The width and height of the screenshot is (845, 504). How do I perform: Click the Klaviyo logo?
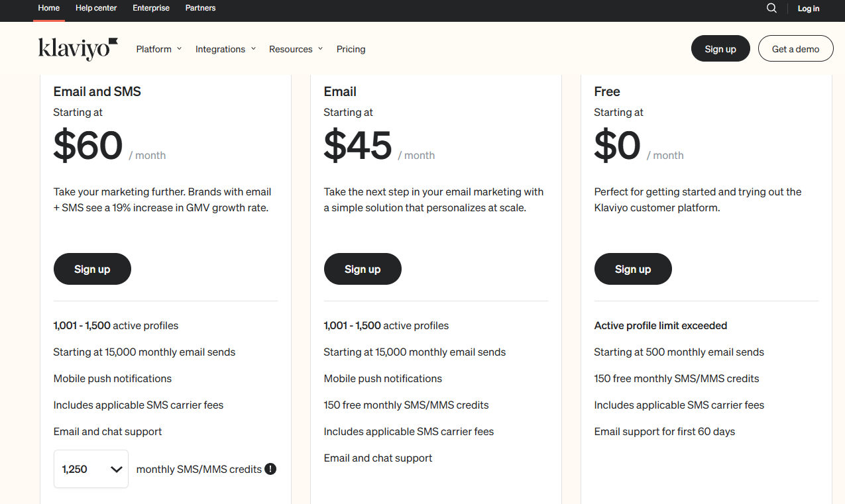[x=78, y=49]
